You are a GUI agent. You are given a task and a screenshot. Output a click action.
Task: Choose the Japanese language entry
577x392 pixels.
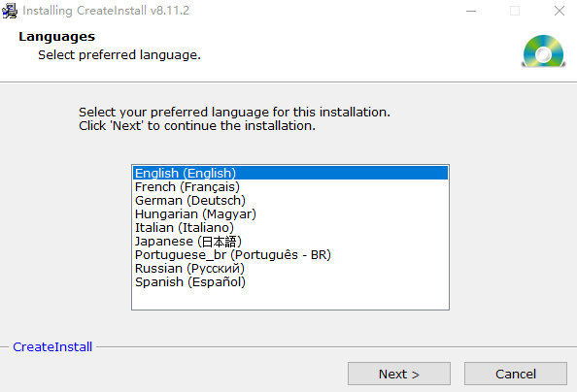pos(290,241)
